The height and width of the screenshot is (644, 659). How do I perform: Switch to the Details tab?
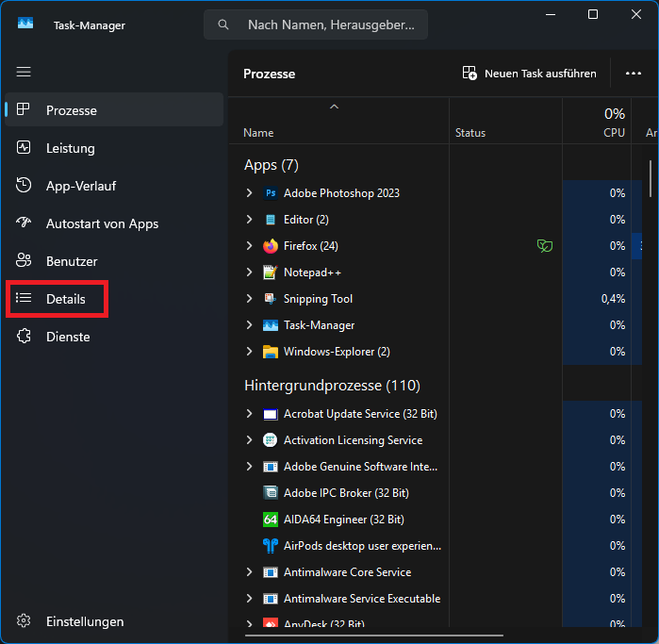[x=65, y=299]
